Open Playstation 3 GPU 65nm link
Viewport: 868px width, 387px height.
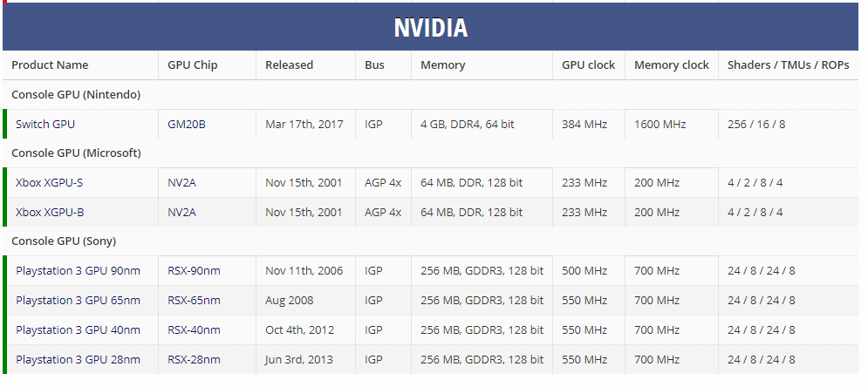coord(78,300)
